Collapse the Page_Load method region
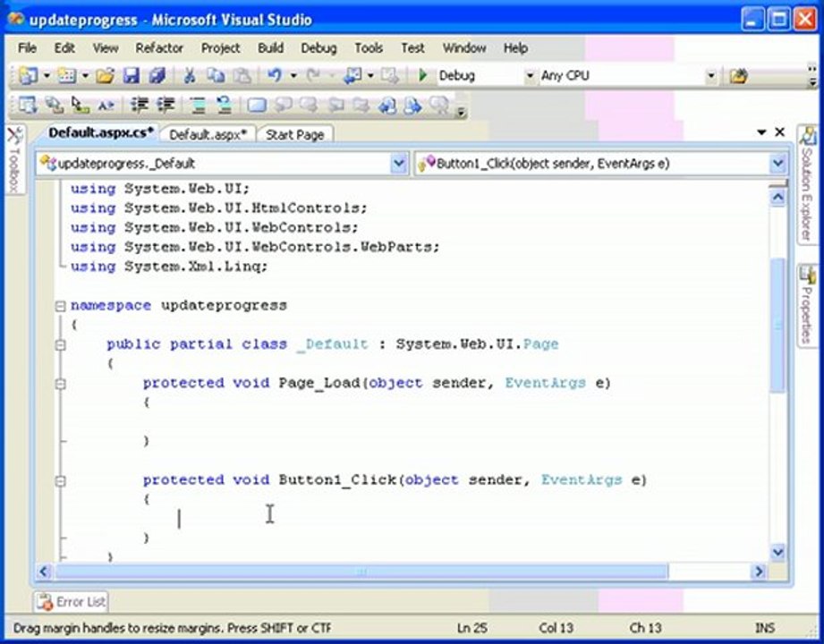 [x=61, y=384]
